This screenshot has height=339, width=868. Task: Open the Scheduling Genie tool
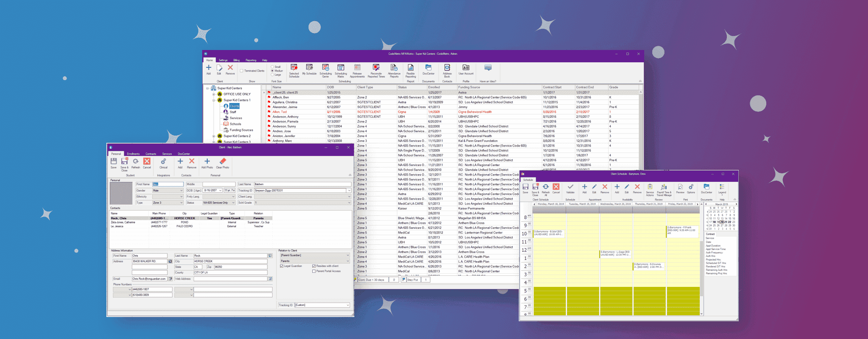(x=325, y=69)
